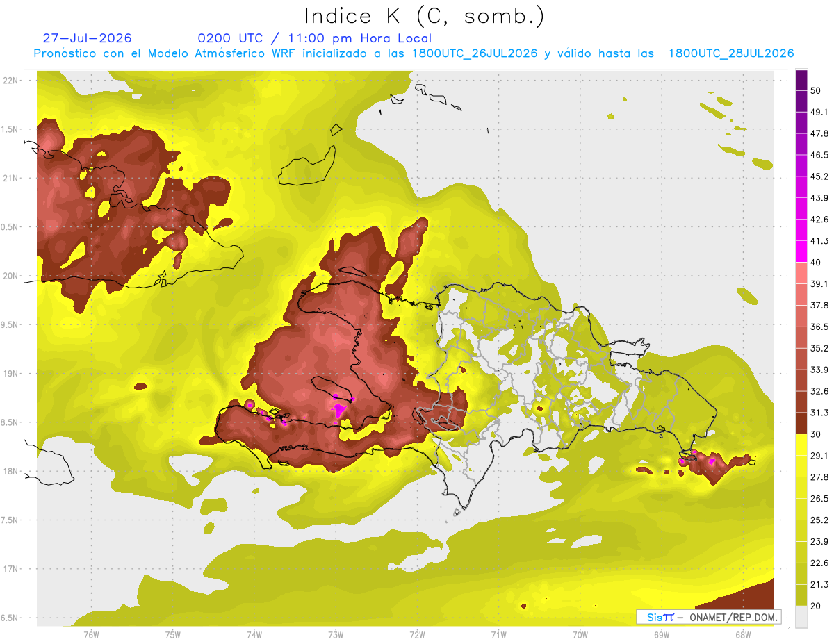Click the dark brown legend swatch between 30 and 31.3
The height and width of the screenshot is (644, 834).
coord(801,423)
